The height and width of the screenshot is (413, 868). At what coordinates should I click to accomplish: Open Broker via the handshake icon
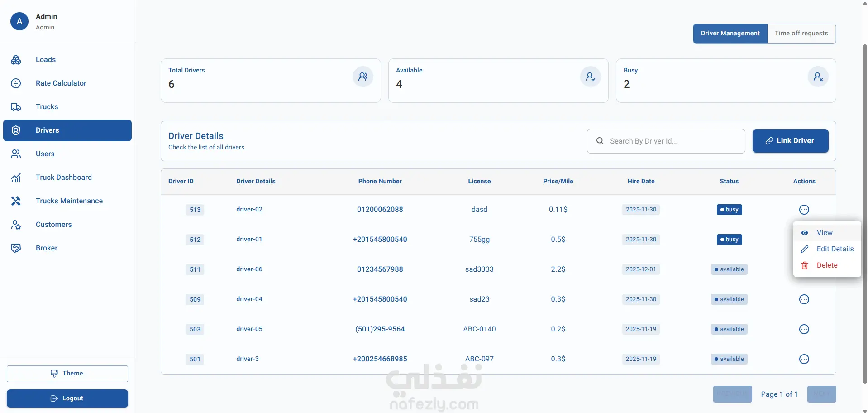point(16,248)
